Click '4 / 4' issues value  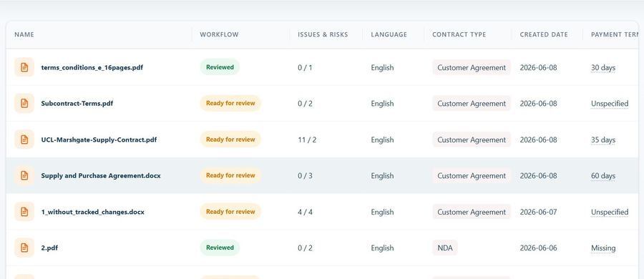[x=305, y=212]
